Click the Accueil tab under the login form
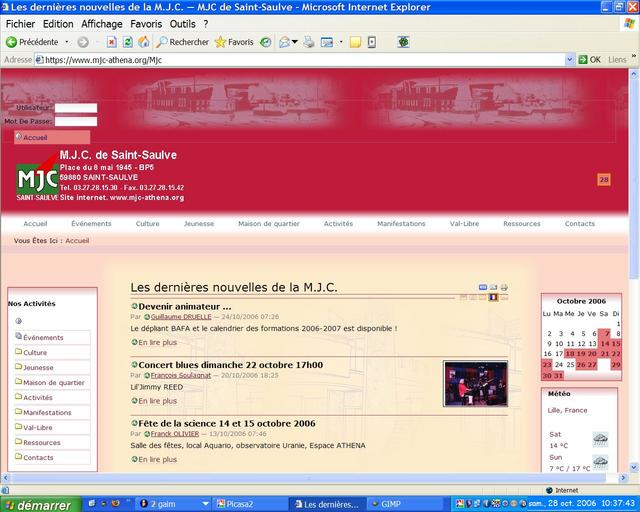Image resolution: width=640 pixels, height=512 pixels. pos(52,138)
